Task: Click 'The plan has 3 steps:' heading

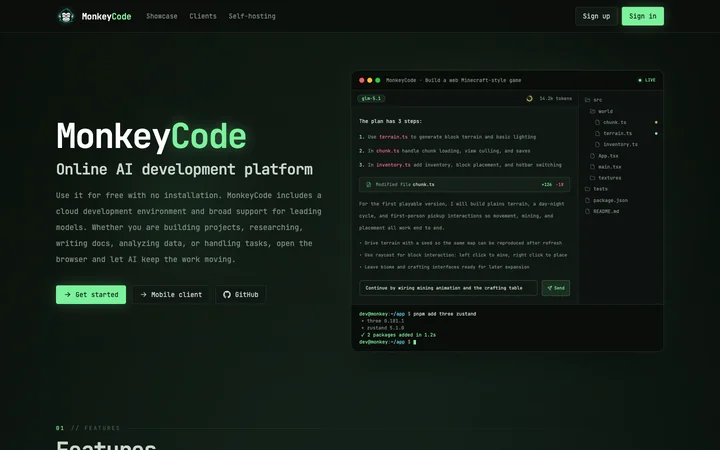Action: (390, 121)
